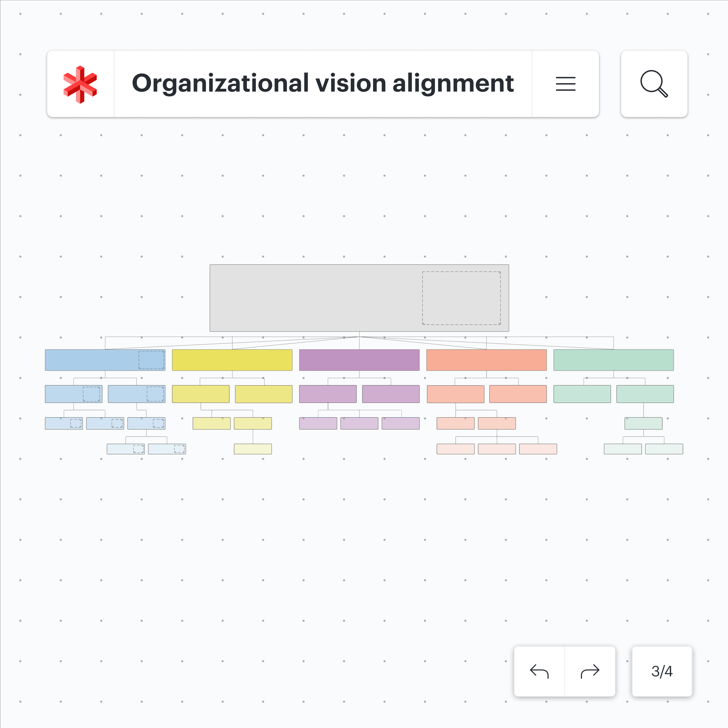
Task: Click the undo arrow button
Action: coord(539,671)
